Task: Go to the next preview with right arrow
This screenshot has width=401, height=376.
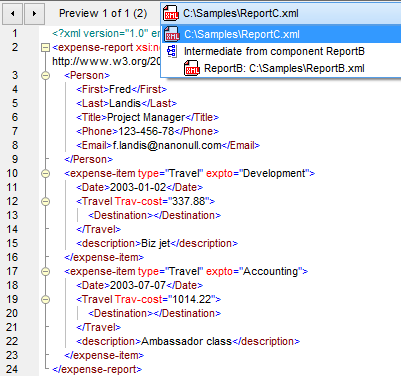Action: click(x=34, y=14)
